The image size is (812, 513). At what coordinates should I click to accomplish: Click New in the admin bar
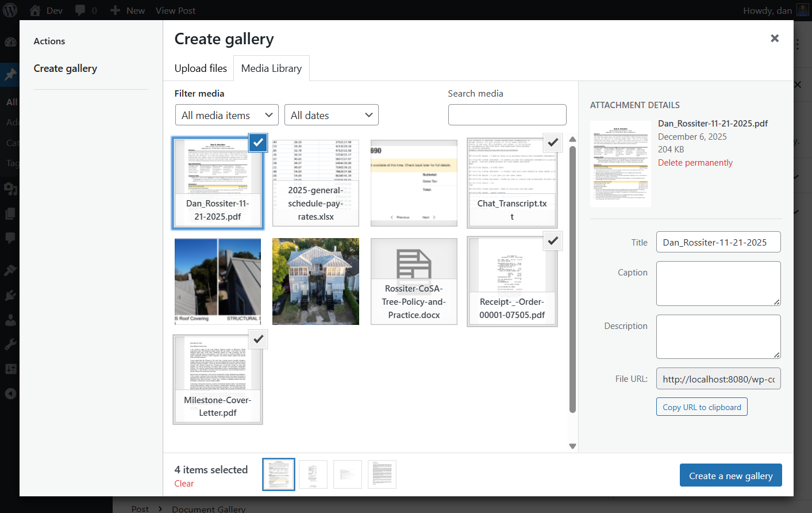coord(127,10)
